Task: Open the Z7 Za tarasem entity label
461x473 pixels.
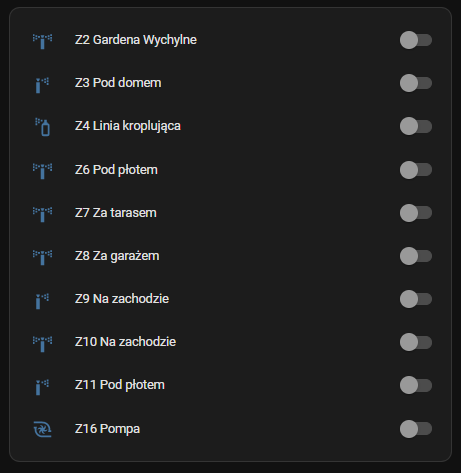Action: [116, 213]
